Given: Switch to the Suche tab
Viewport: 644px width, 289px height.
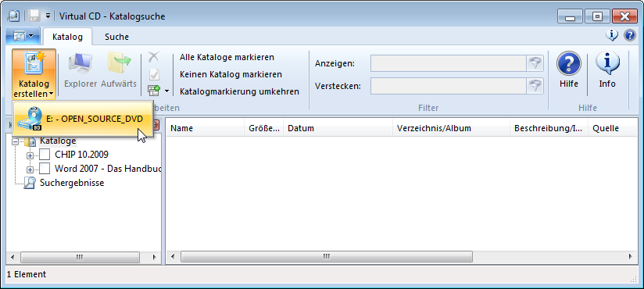Looking at the screenshot, I should [x=116, y=37].
